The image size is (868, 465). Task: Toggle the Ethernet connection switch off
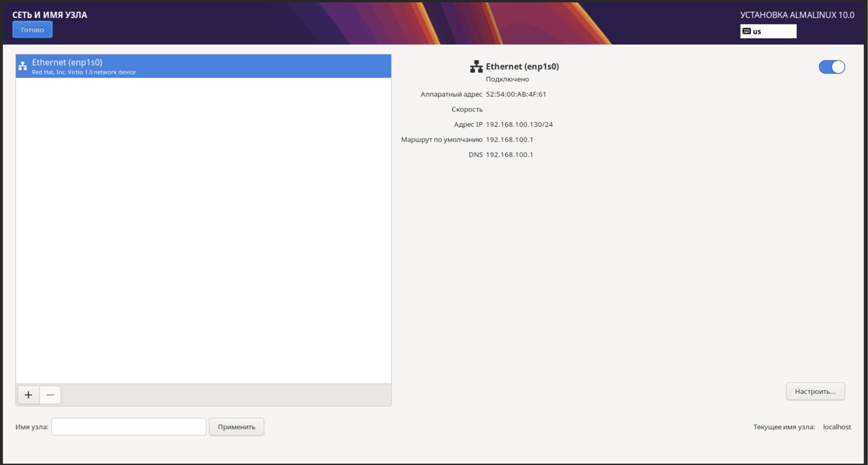(831, 67)
